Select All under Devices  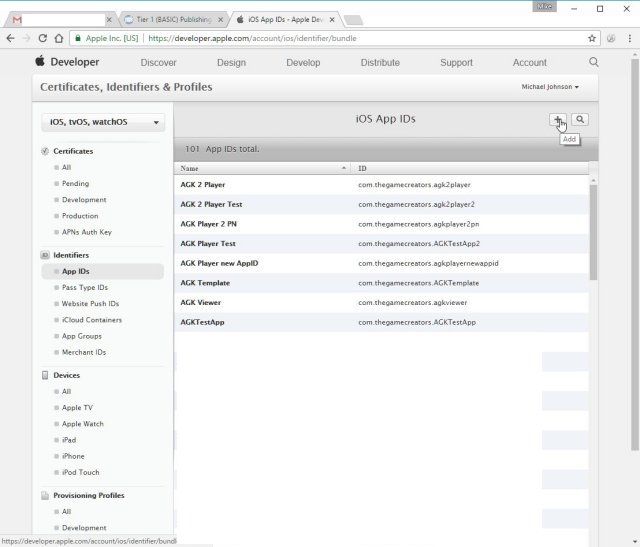[x=66, y=391]
